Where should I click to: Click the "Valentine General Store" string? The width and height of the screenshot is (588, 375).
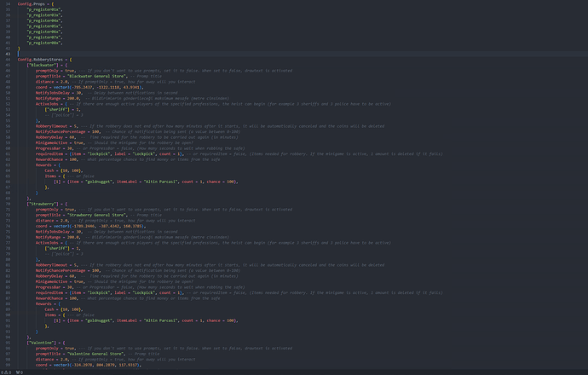(95, 354)
